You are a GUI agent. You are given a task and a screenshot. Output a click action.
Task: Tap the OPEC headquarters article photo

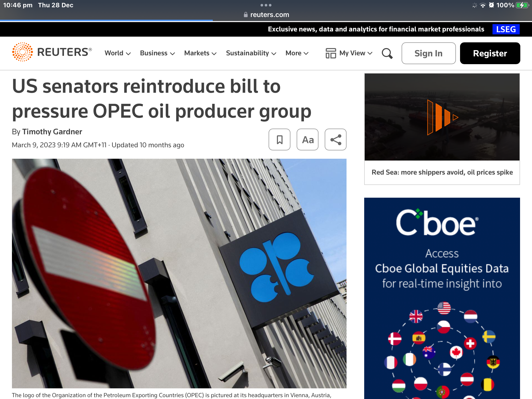pos(179,273)
